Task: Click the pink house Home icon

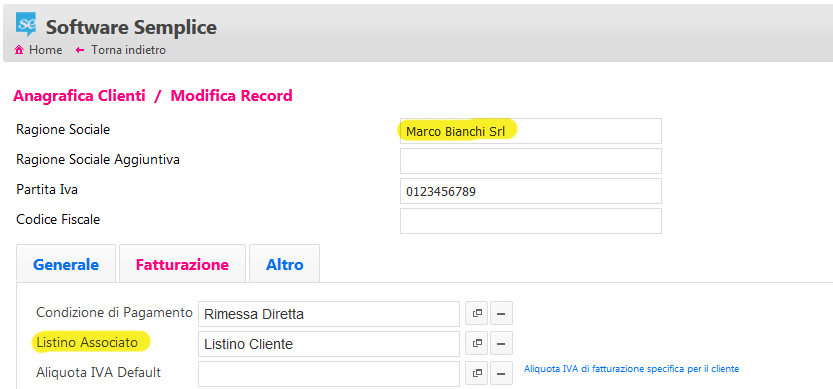Action: point(19,50)
